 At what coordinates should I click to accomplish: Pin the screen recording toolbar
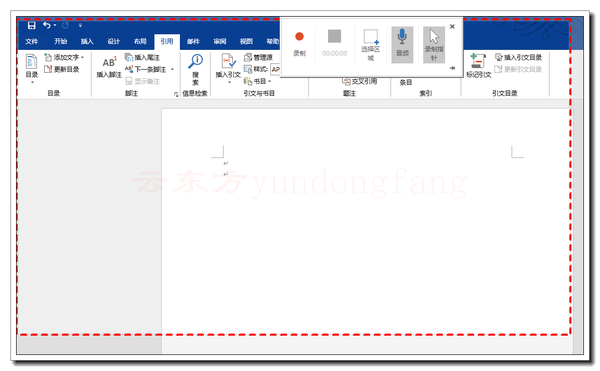pos(452,68)
